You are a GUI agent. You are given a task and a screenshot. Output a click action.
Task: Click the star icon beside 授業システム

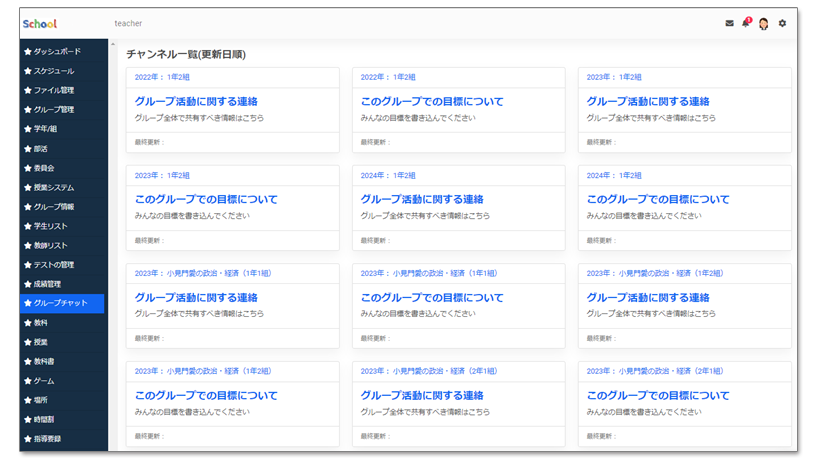28,188
